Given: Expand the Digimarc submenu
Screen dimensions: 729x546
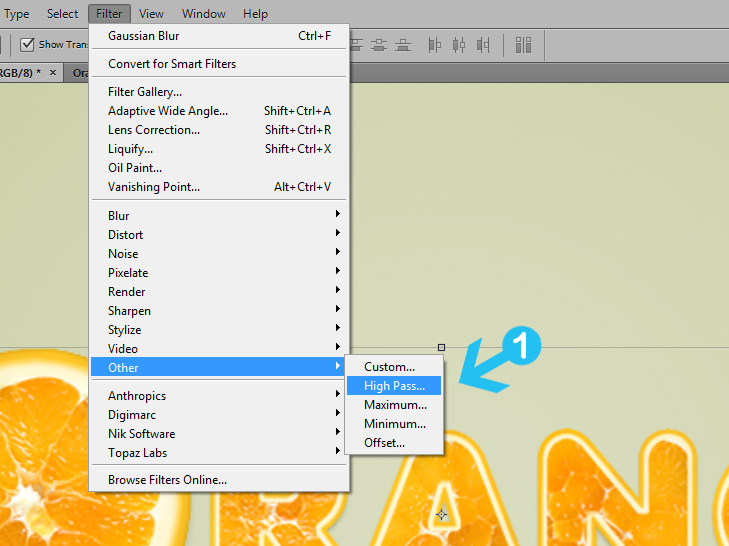Looking at the screenshot, I should [x=219, y=415].
